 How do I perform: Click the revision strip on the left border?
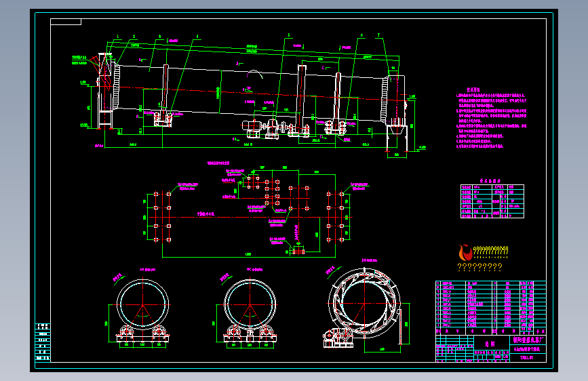[x=43, y=342]
